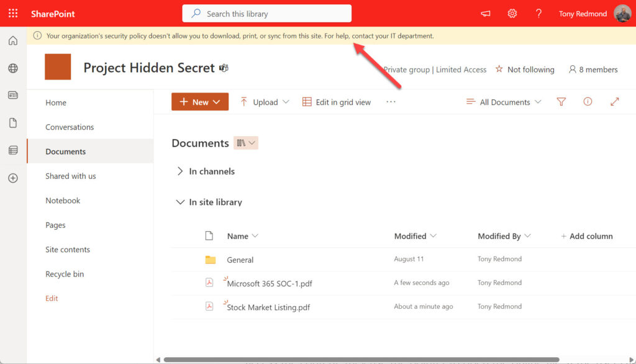The width and height of the screenshot is (636, 364).
Task: Go to Home icon in app bar
Action: [x=13, y=40]
